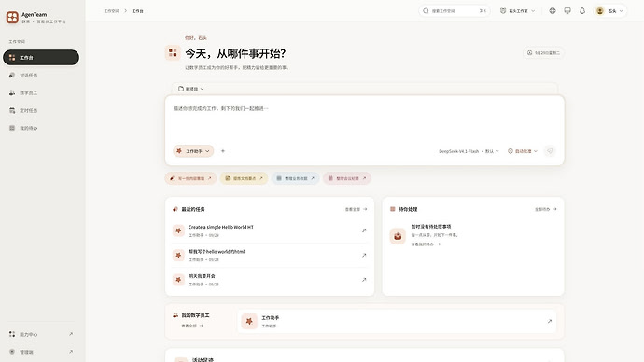Click star icon of 明天我要开会 task
644x362 pixels.
click(178, 280)
